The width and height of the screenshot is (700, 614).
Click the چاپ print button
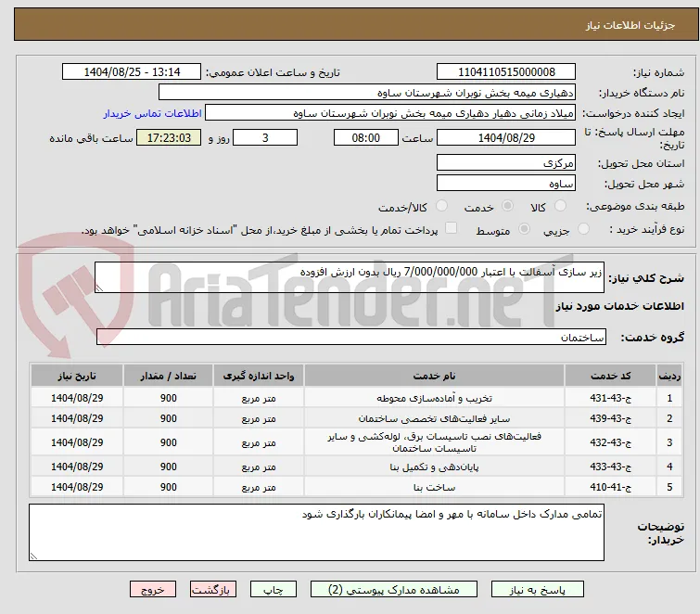coord(274,590)
